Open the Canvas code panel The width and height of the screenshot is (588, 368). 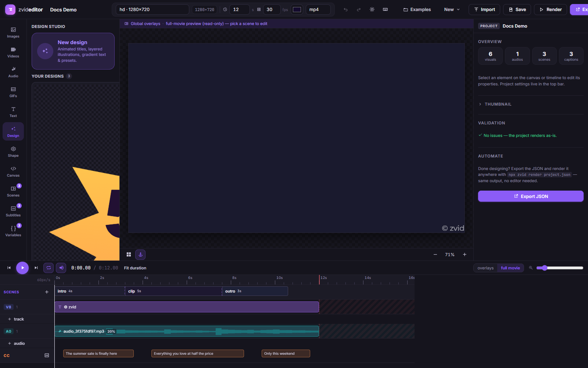tap(13, 172)
